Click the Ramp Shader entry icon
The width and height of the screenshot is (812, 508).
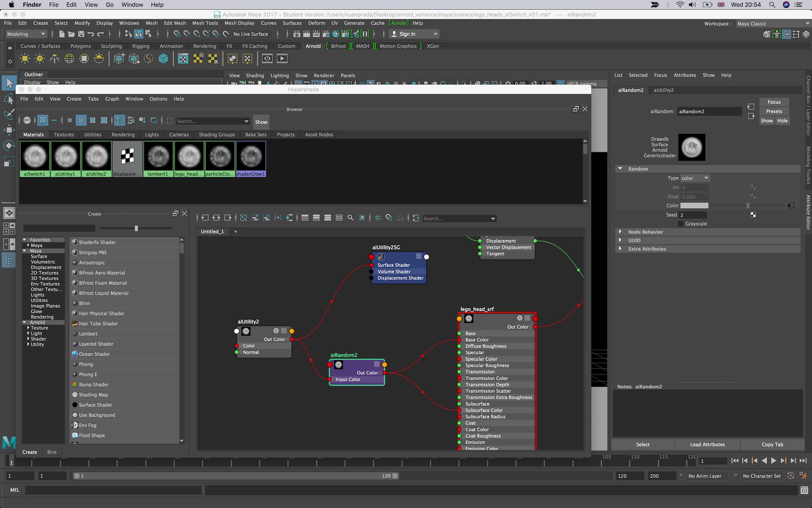(x=75, y=384)
